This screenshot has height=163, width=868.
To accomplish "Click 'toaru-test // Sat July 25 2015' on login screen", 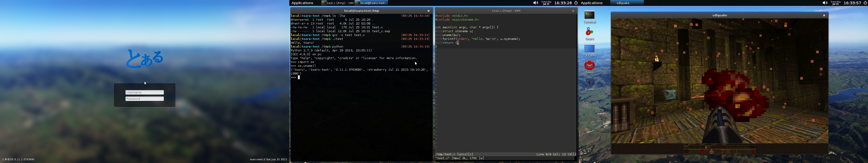I will (x=268, y=160).
